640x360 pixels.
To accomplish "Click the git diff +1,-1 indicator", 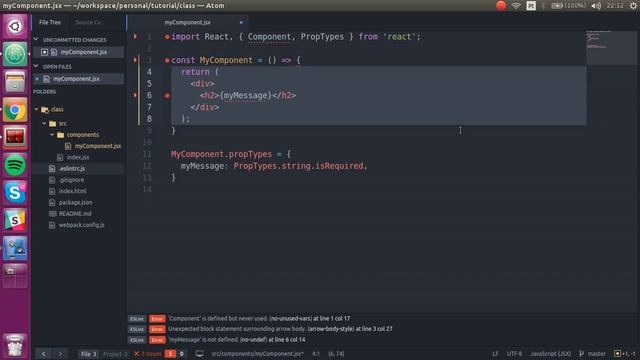I will (625, 353).
